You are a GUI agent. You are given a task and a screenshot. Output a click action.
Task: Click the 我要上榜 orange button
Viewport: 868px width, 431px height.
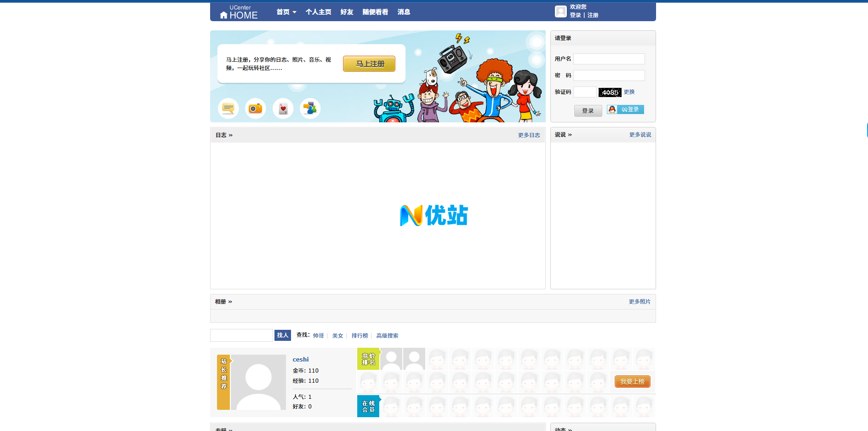pos(632,382)
